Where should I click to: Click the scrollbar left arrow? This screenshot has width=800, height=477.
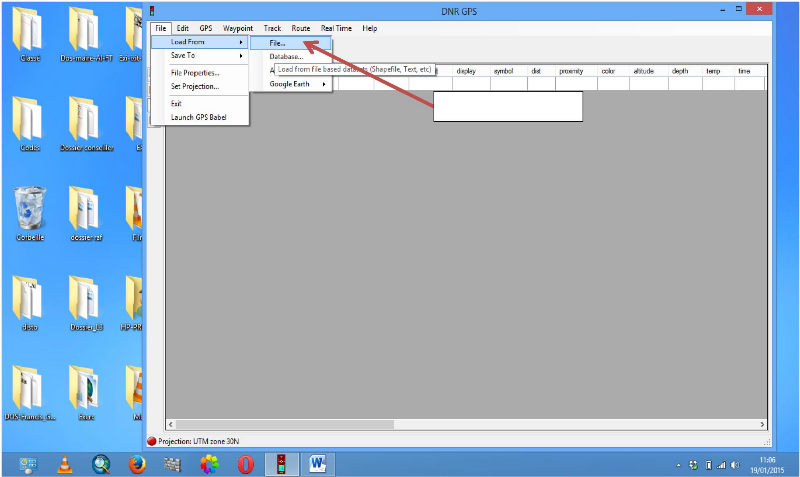pos(171,424)
